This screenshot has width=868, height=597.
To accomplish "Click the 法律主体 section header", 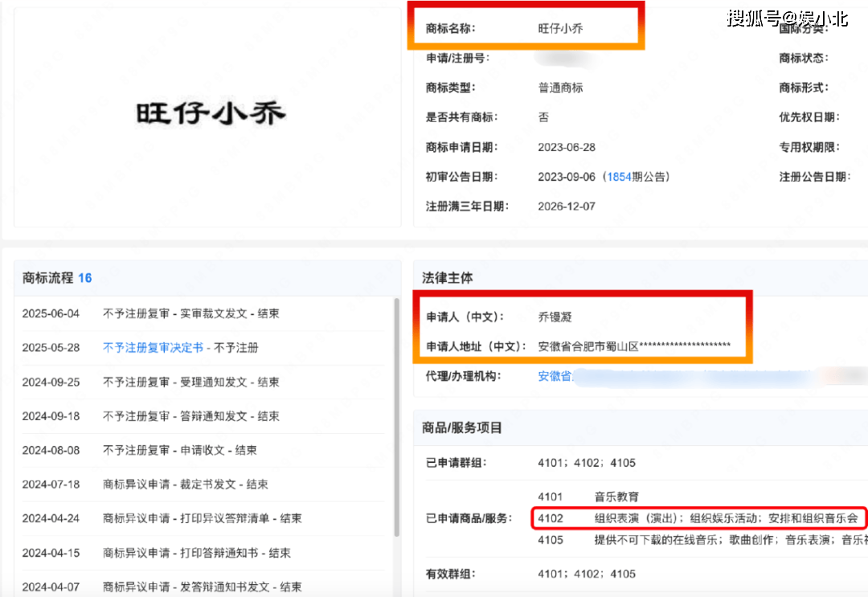I will pyautogui.click(x=448, y=278).
